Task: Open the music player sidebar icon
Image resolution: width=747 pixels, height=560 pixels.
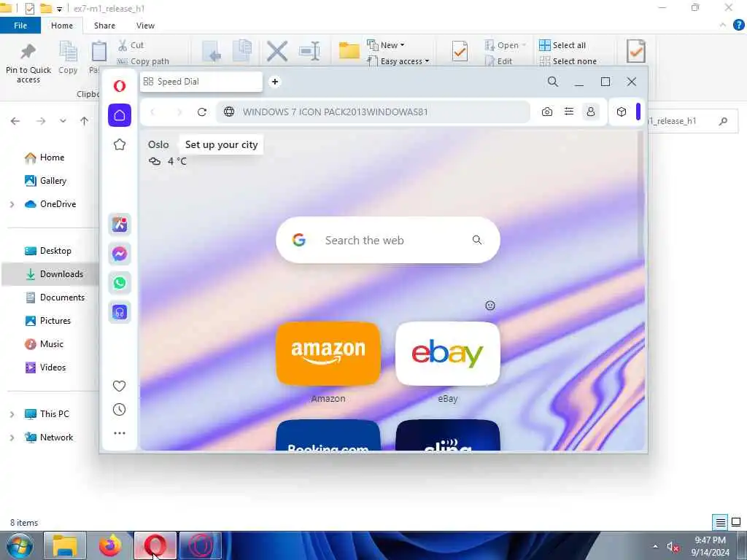Action: click(x=120, y=312)
